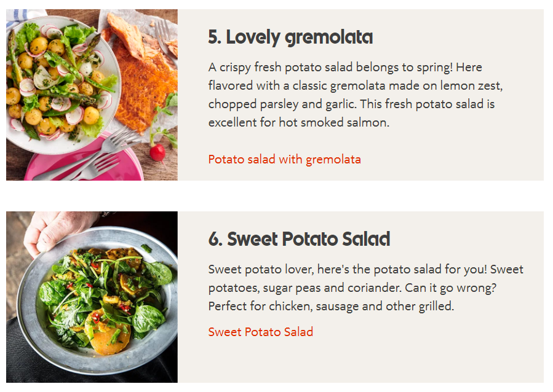Open the 'Potato salad with gremolata' recipe link

coord(284,160)
